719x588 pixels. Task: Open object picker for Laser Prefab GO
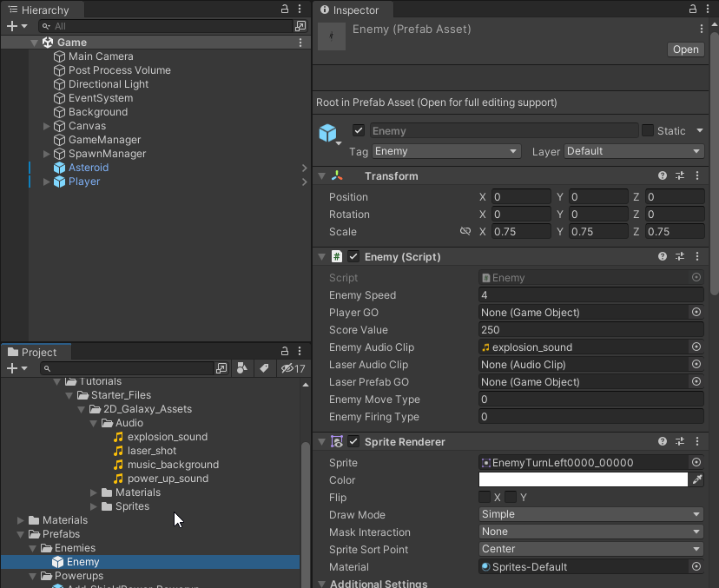tap(696, 381)
